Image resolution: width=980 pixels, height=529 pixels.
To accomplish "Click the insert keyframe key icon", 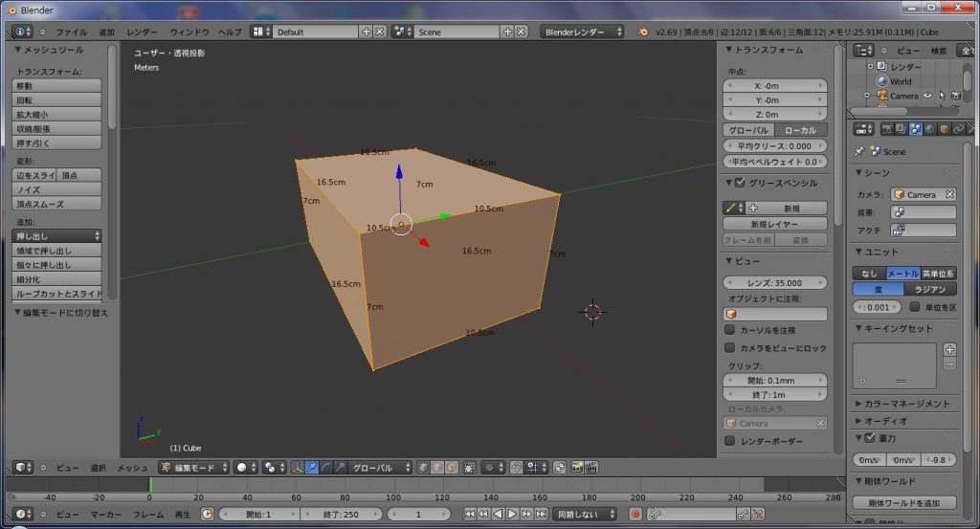I will (743, 514).
